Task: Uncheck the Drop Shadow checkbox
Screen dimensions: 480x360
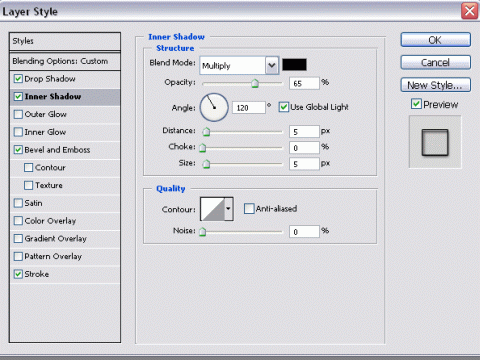Action: tap(18, 79)
